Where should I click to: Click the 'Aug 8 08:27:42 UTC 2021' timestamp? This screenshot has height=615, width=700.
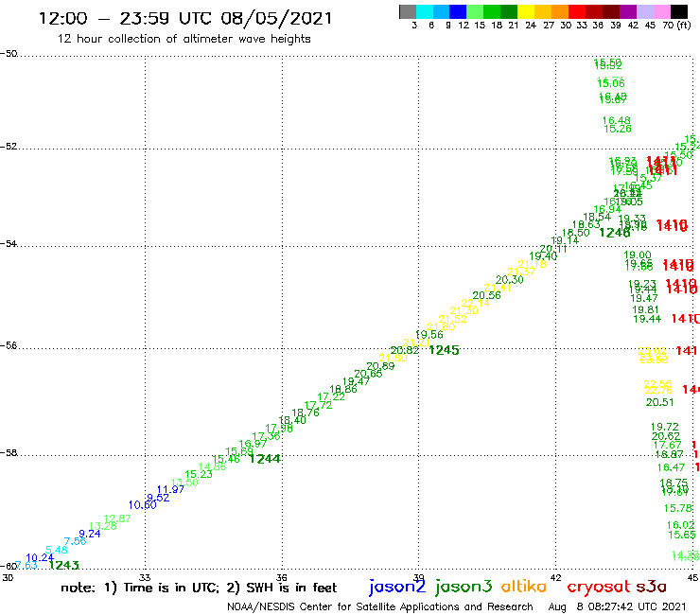617,607
